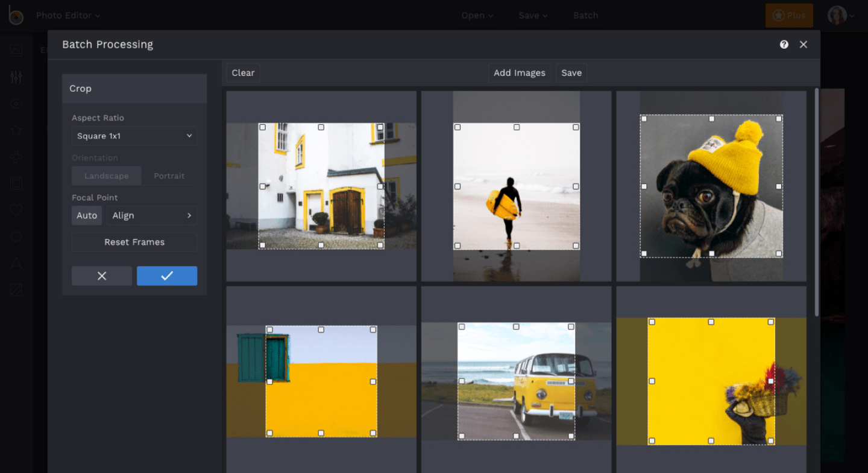
Task: Click the Add Images button
Action: point(519,73)
